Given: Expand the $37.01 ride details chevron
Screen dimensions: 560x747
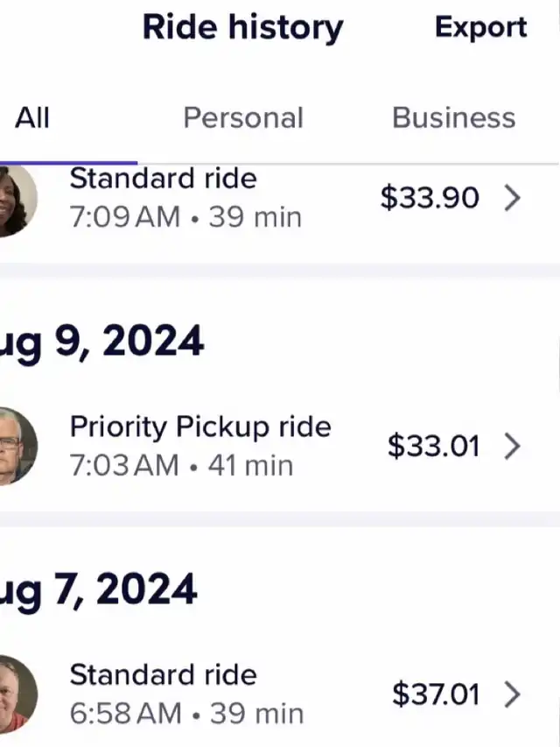Looking at the screenshot, I should coord(513,694).
